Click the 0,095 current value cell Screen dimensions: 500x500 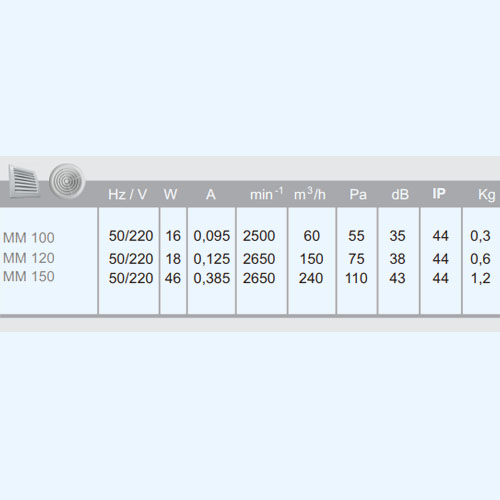[212, 236]
